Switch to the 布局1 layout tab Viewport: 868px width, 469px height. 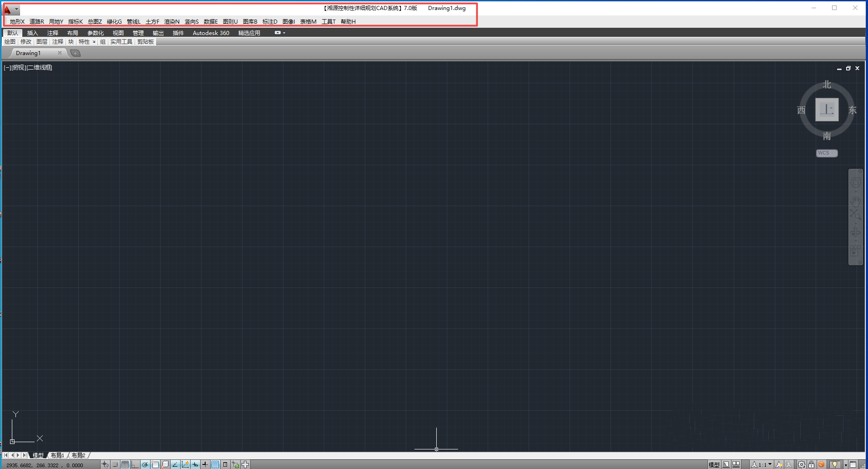pyautogui.click(x=57, y=455)
